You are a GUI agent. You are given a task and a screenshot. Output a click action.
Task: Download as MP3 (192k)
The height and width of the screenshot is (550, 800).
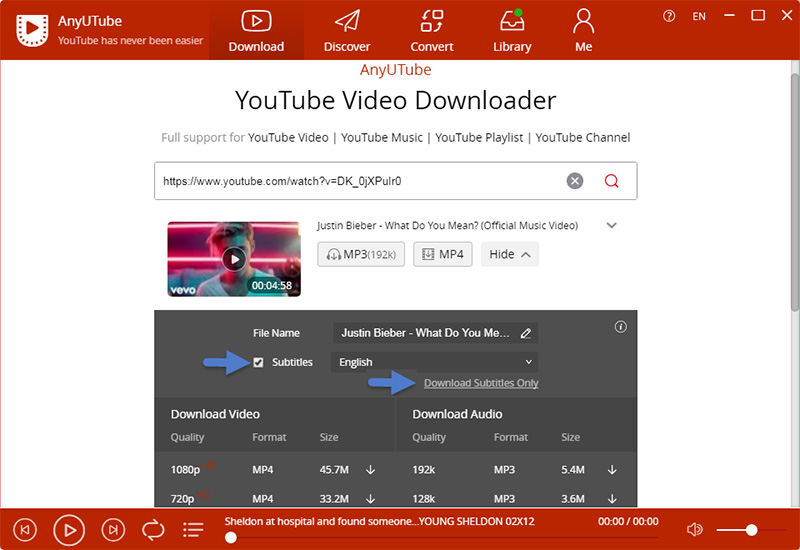(x=361, y=254)
